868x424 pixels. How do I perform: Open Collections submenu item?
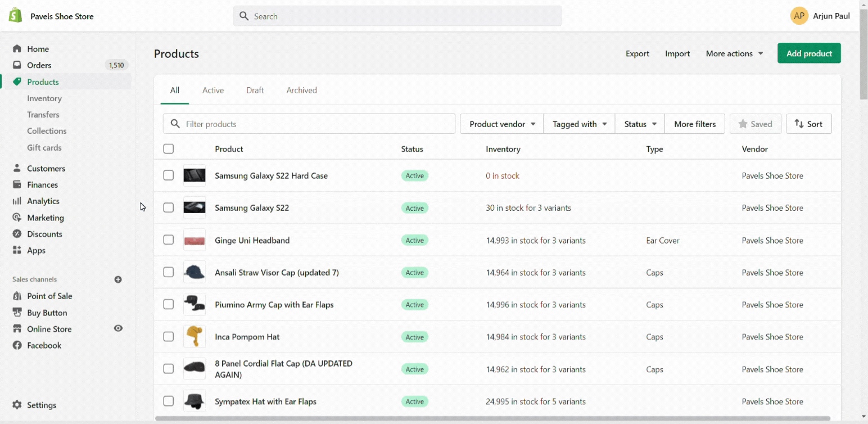tap(47, 131)
